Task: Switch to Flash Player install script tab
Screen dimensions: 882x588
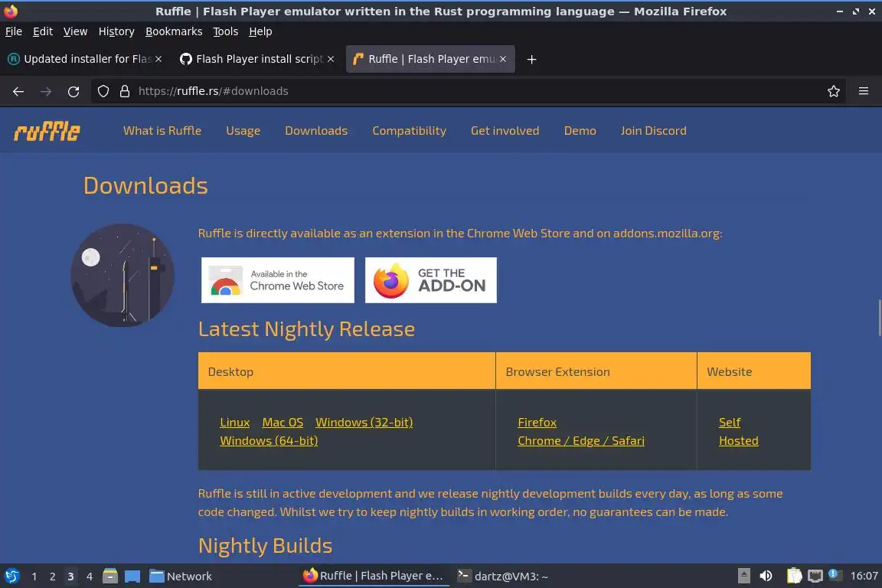Action: tap(257, 59)
